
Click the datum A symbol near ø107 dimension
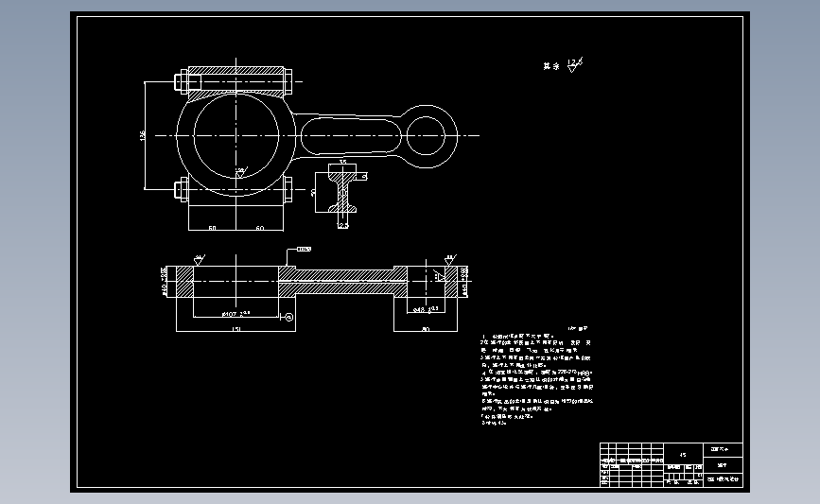tap(288, 317)
